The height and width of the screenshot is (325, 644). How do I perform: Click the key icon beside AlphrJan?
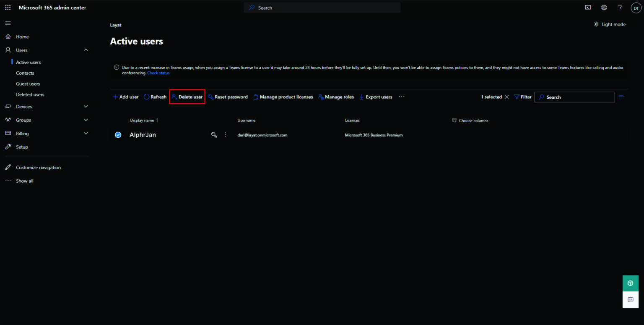214,135
